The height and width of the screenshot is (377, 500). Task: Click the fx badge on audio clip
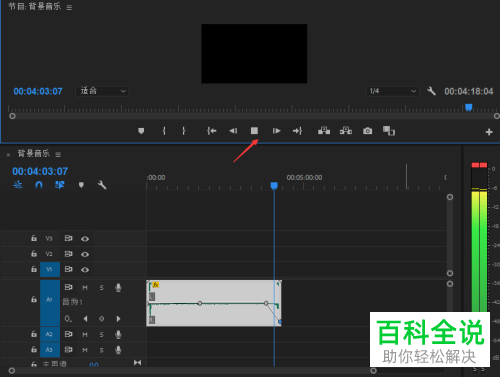[156, 285]
